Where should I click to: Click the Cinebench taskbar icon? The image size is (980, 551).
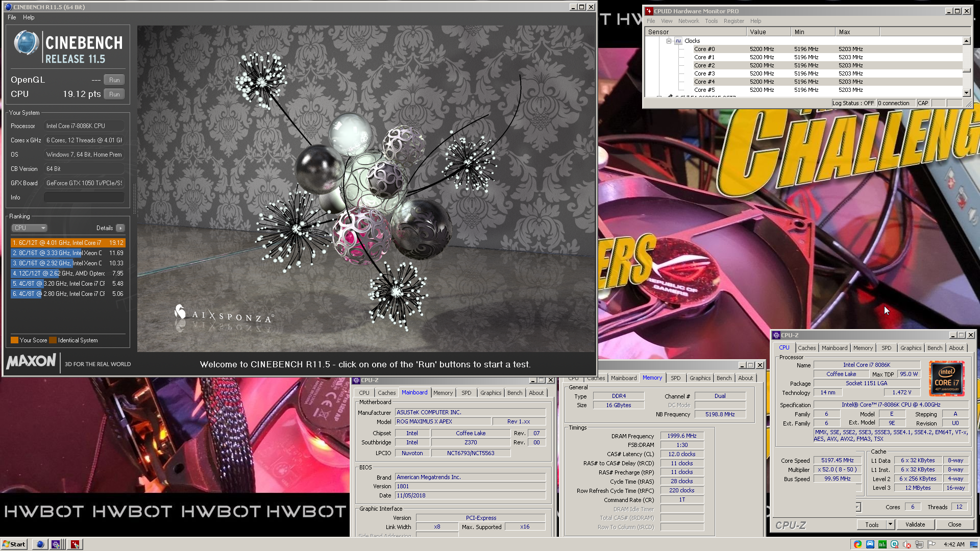point(40,544)
